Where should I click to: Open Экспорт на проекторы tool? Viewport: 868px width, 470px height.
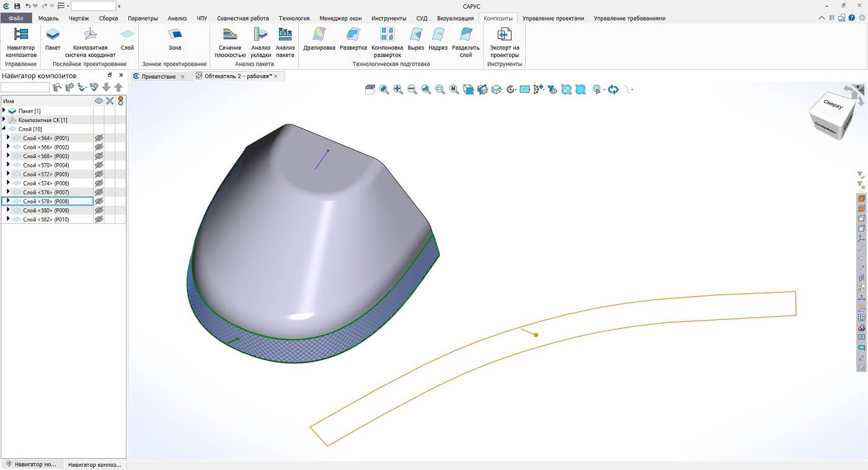point(504,42)
